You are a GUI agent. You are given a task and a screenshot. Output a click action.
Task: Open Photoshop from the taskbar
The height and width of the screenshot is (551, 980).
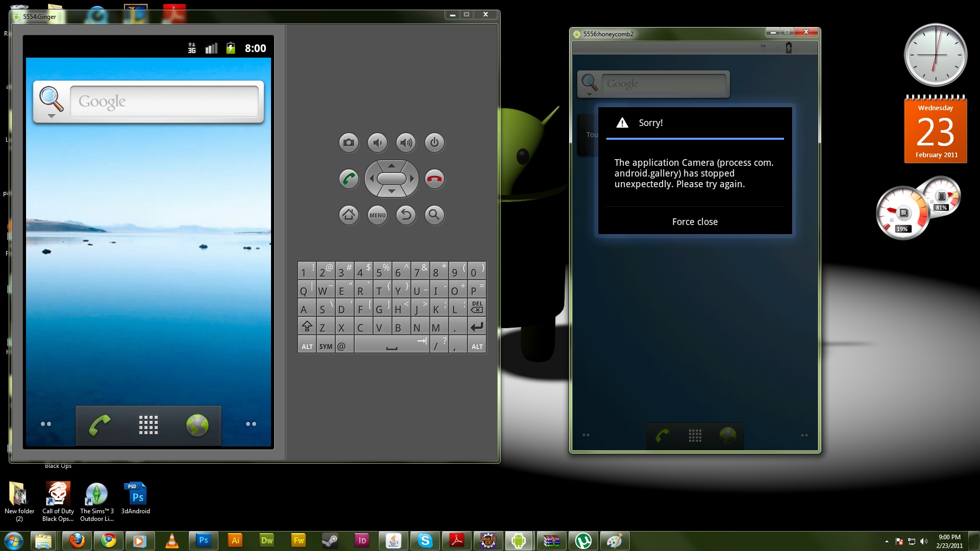pos(203,540)
